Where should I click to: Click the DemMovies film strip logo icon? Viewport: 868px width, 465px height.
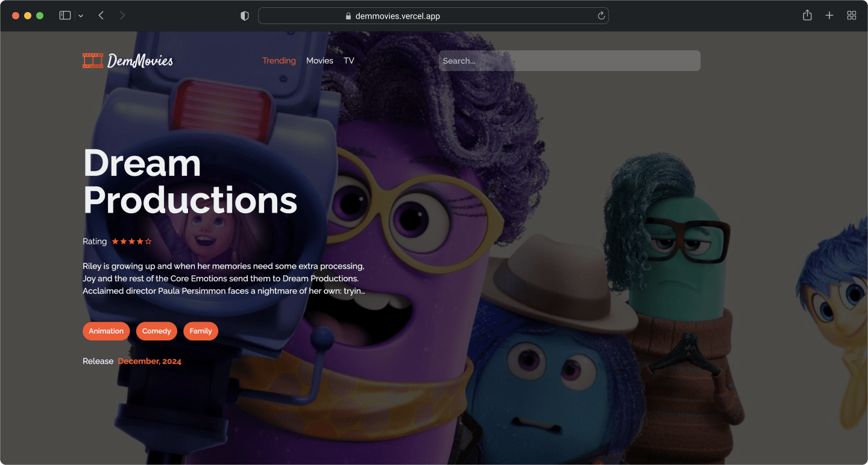click(x=93, y=60)
